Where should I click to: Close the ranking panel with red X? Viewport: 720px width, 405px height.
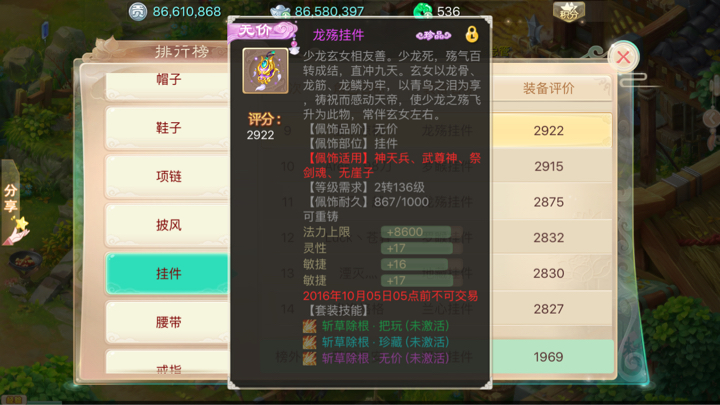[623, 57]
